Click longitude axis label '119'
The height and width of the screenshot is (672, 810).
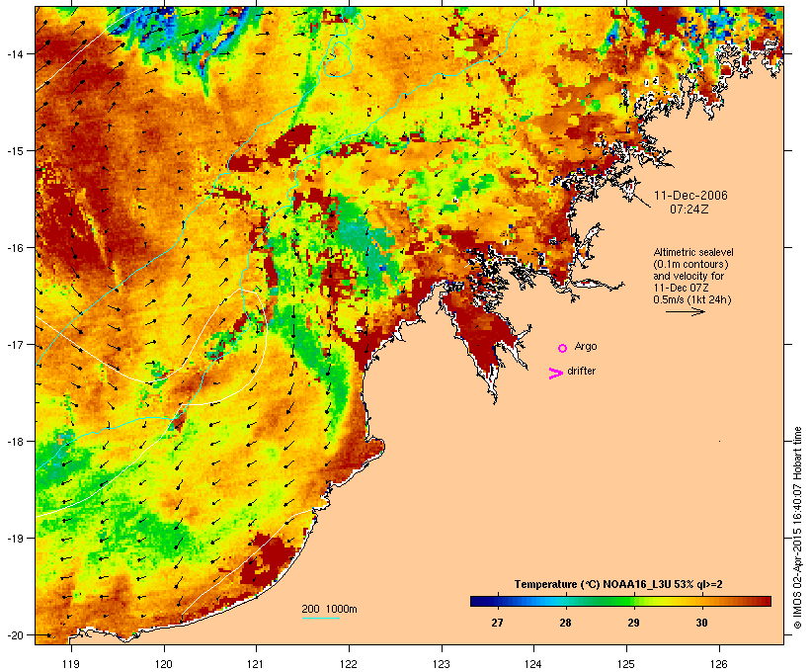point(71,664)
